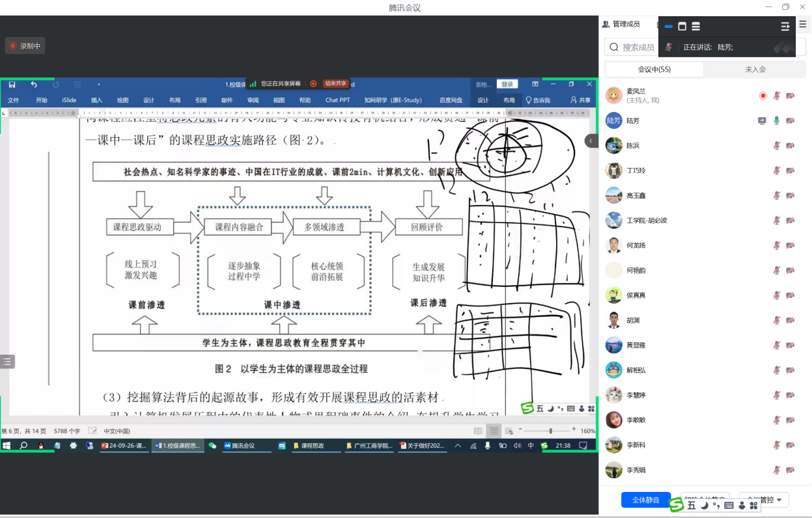Click the microphone icon next to 陆芳
This screenshot has width=812, height=518.
point(776,121)
